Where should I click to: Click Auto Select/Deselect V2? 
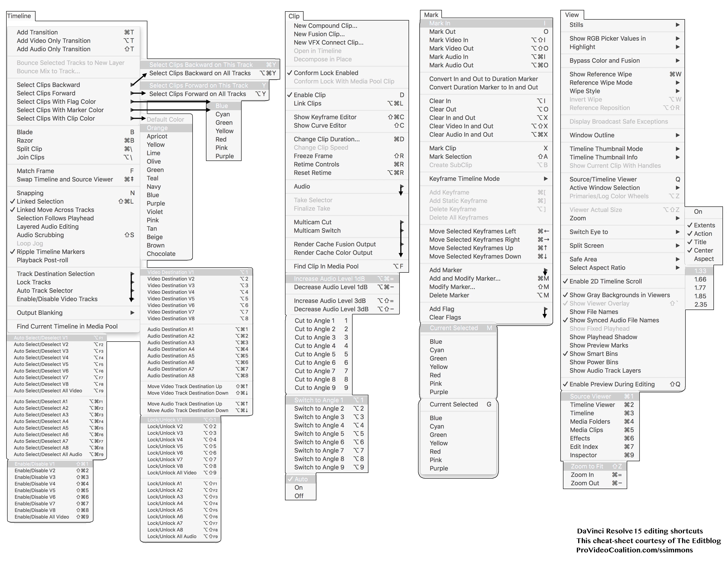click(x=57, y=344)
